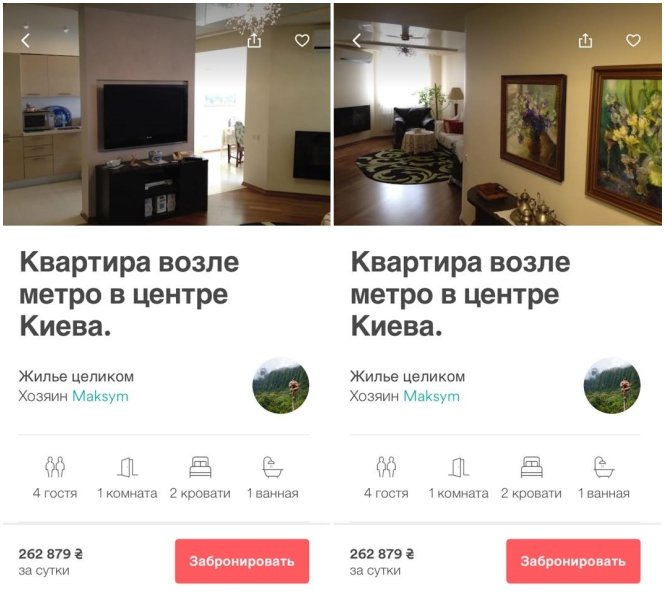Favorite left listing with heart icon
Image resolution: width=665 pixels, height=600 pixels.
click(x=302, y=41)
